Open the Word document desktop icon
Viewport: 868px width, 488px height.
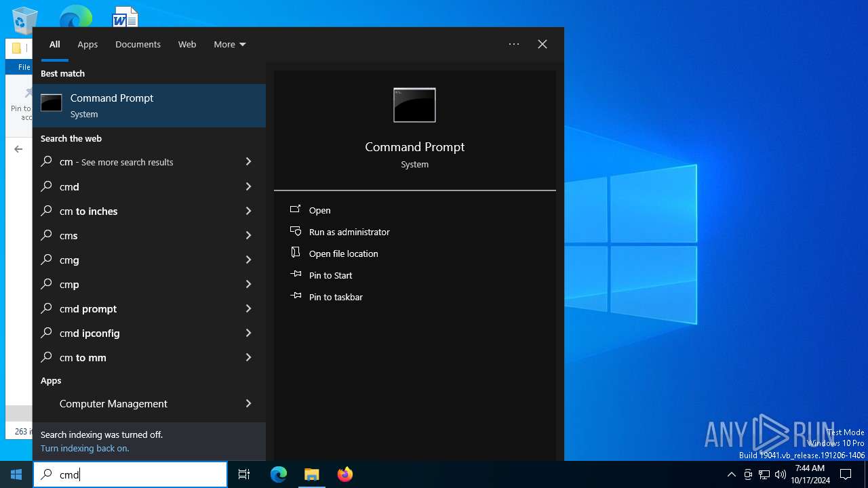click(125, 17)
